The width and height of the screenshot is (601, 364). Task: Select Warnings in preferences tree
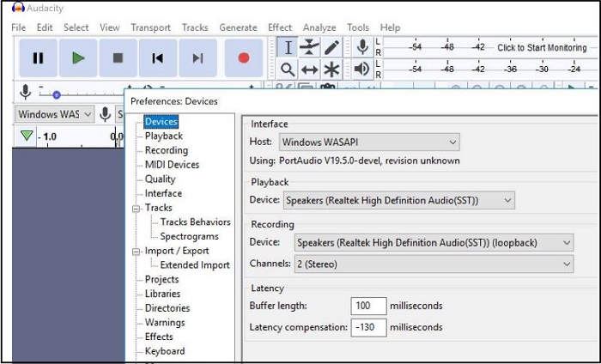point(165,323)
